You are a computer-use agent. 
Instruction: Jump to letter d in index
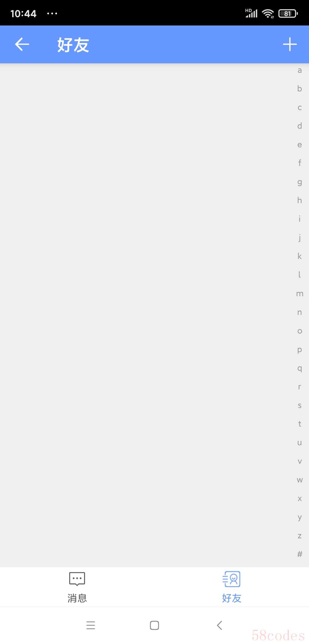click(300, 125)
